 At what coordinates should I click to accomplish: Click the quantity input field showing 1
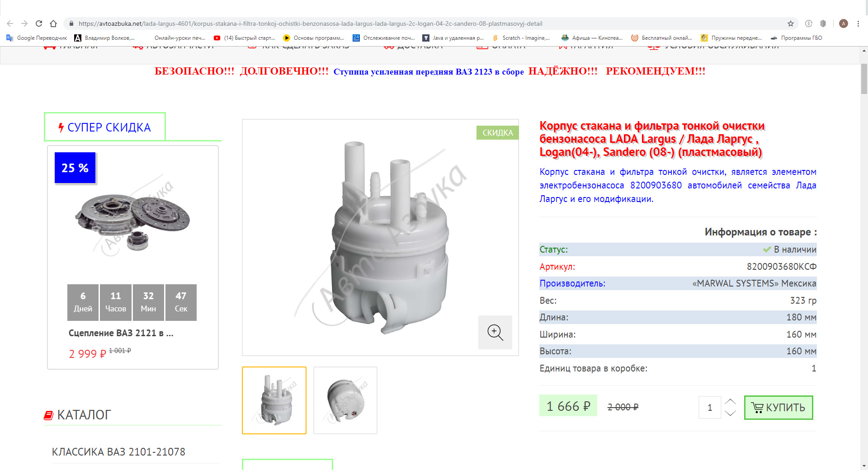click(710, 408)
